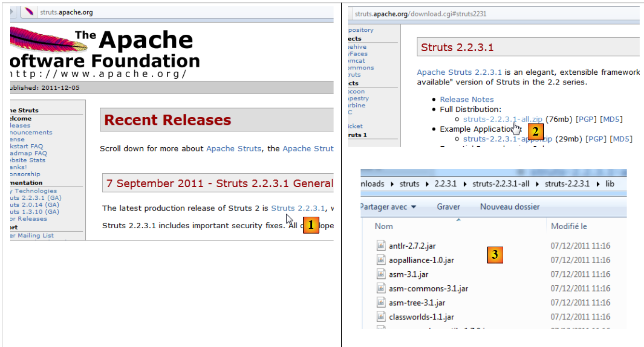Expand breadcrumb arrow between 2.2.3.1 and struts-2.2.3.1-all
This screenshot has width=644, height=347.
[x=464, y=184]
